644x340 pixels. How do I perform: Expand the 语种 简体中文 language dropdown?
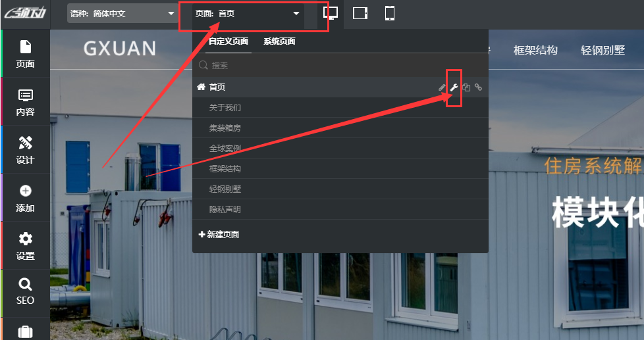(122, 14)
